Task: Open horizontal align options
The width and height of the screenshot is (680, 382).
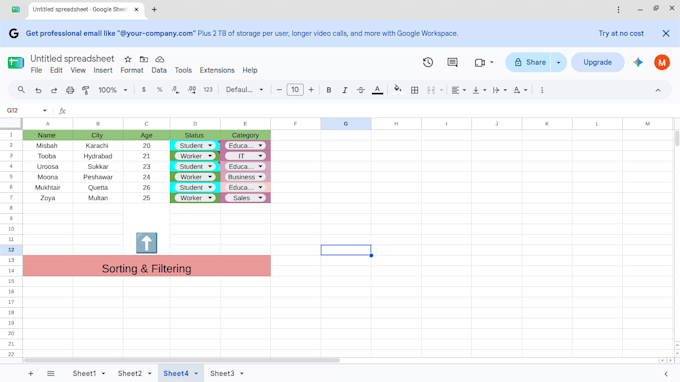Action: click(x=458, y=90)
